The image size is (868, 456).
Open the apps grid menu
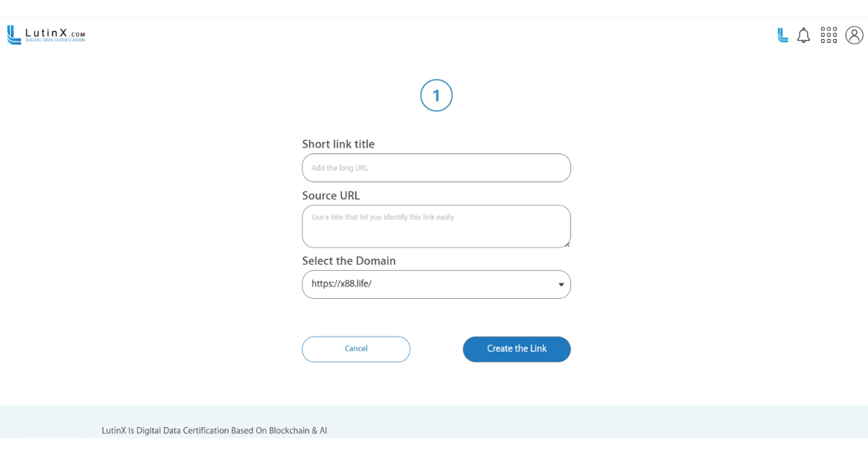[x=829, y=35]
